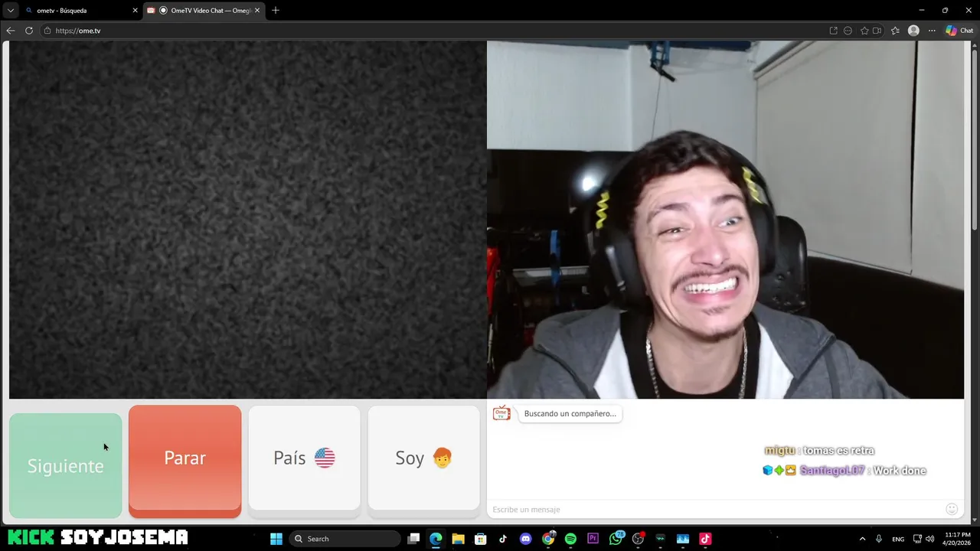
Task: Click the stranger's static video panel
Action: click(247, 220)
